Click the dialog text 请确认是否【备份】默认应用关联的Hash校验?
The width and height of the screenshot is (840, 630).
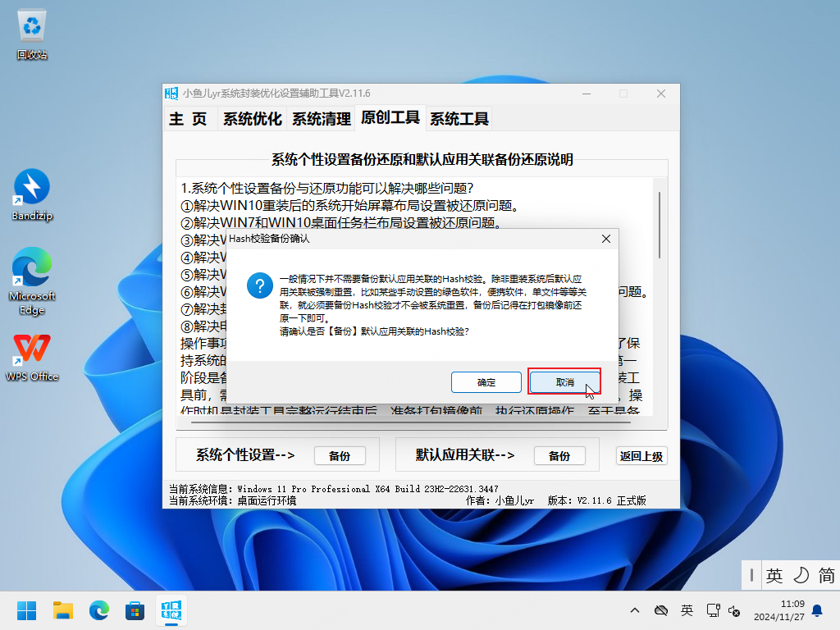[x=374, y=331]
